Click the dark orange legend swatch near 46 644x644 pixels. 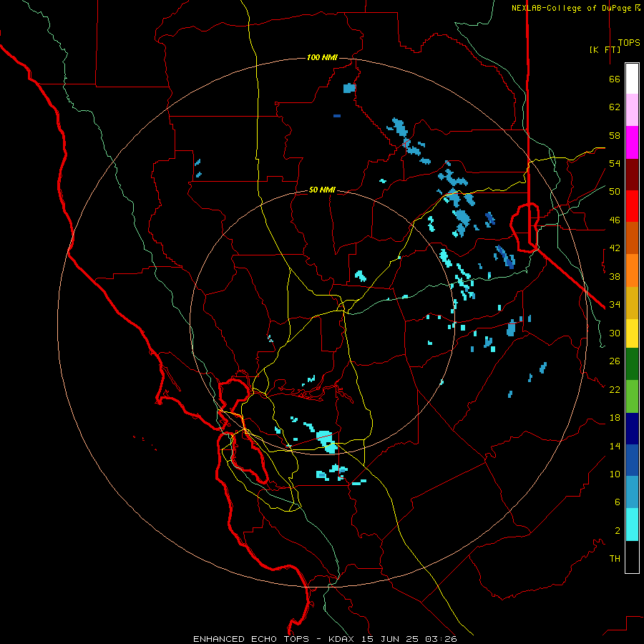tap(632, 238)
